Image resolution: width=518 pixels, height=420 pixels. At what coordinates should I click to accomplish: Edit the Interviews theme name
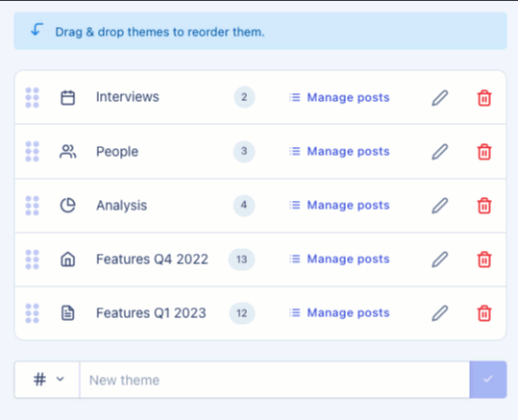click(x=440, y=98)
